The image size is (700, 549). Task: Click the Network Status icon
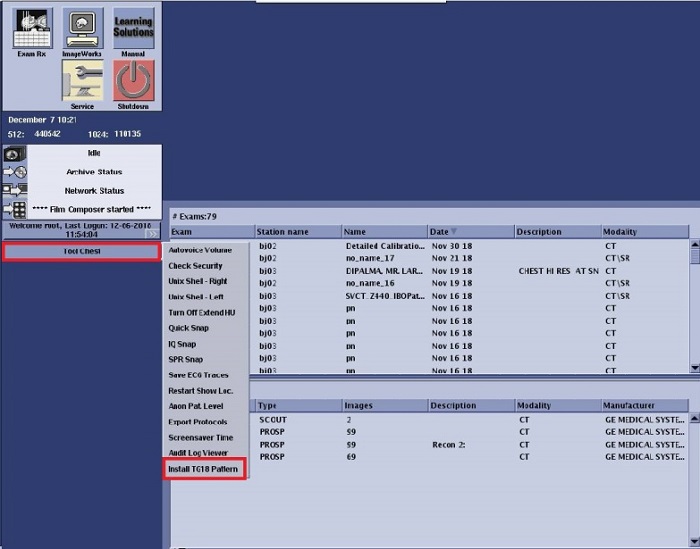point(15,190)
